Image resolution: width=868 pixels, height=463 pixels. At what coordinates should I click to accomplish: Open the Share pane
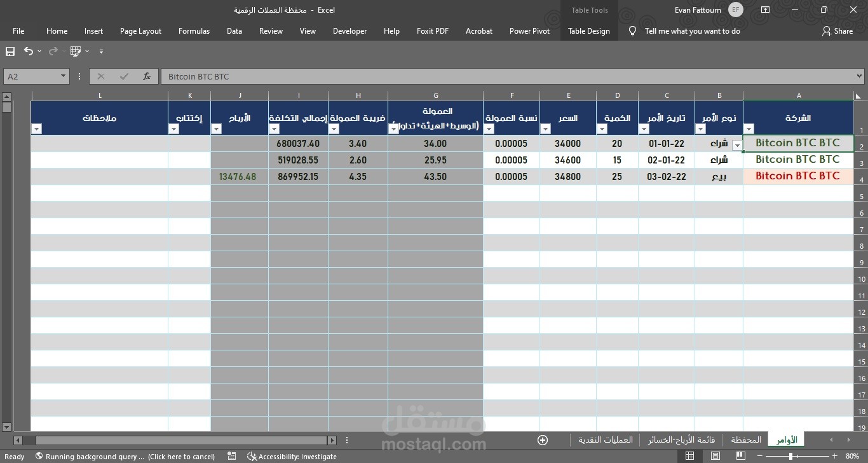coord(837,31)
